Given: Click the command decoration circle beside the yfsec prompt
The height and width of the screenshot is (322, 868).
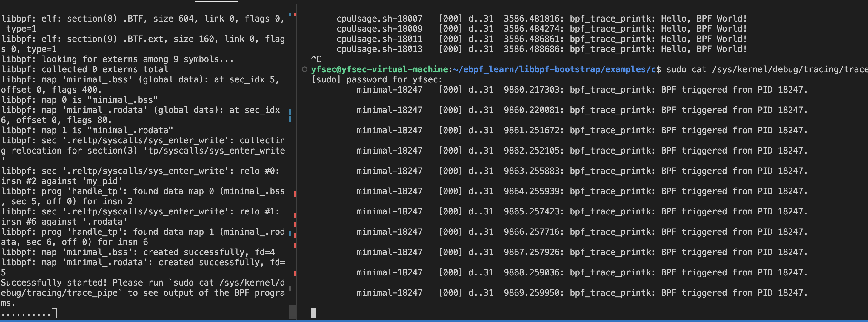Looking at the screenshot, I should pos(304,70).
